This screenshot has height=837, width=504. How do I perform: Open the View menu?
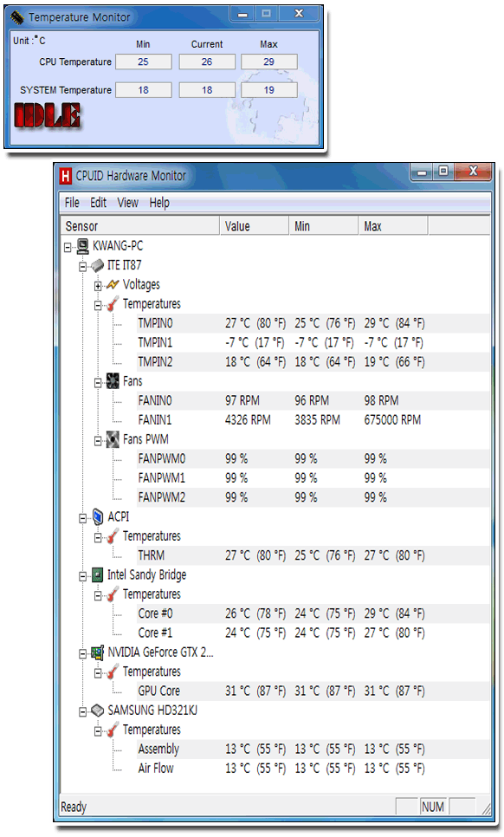[x=127, y=203]
